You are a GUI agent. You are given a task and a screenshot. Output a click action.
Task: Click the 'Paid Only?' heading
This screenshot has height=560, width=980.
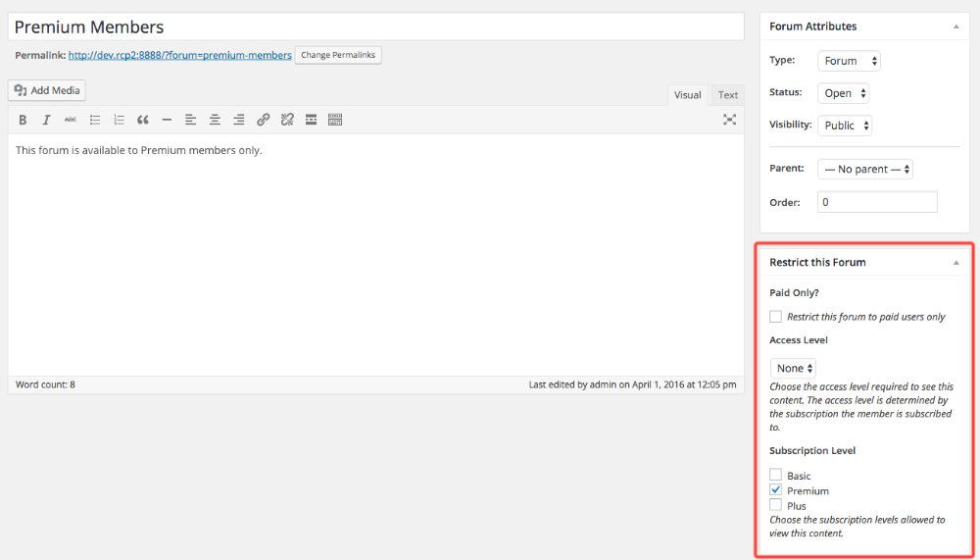[794, 293]
